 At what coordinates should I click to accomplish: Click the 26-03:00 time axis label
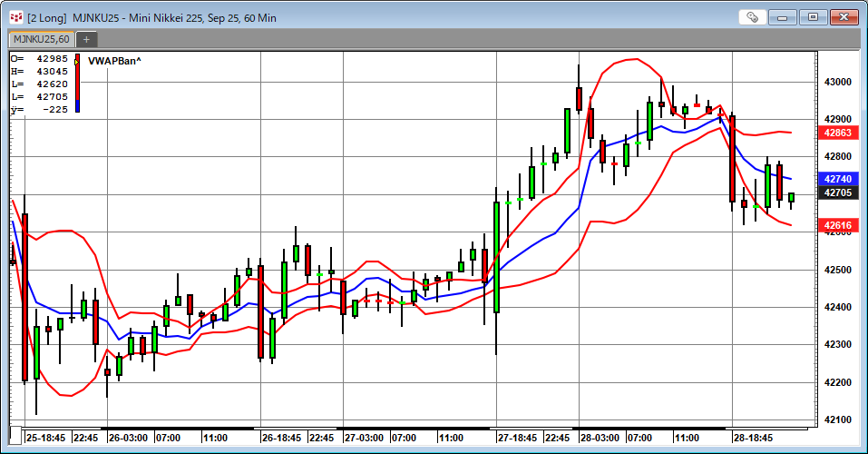[x=128, y=438]
